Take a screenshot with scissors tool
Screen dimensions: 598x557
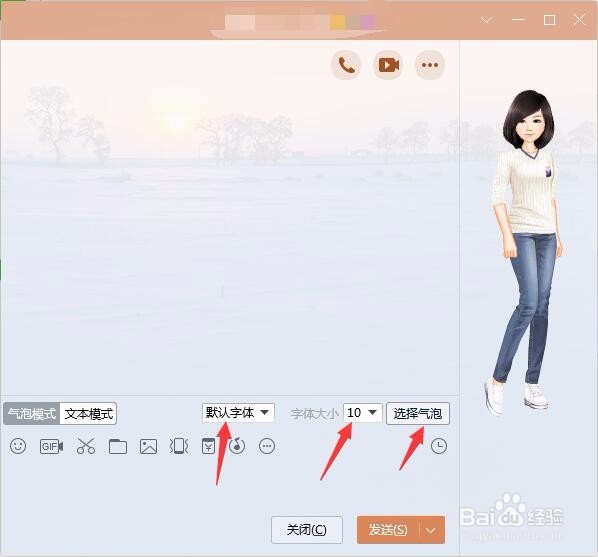click(86, 446)
